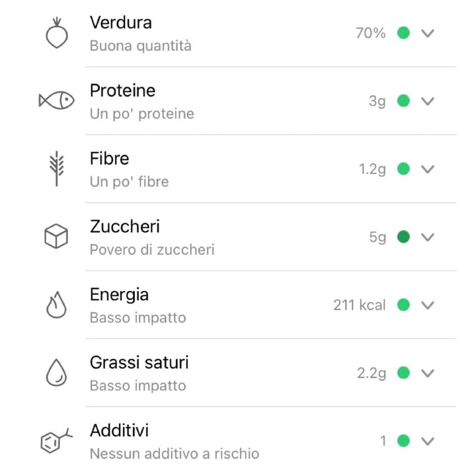Image resolution: width=476 pixels, height=476 pixels.
Task: Tap the 211 kcal value
Action: (360, 305)
